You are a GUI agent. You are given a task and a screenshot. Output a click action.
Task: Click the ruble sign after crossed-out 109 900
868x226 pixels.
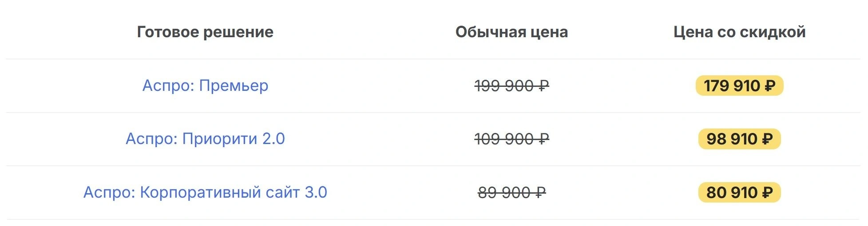544,139
